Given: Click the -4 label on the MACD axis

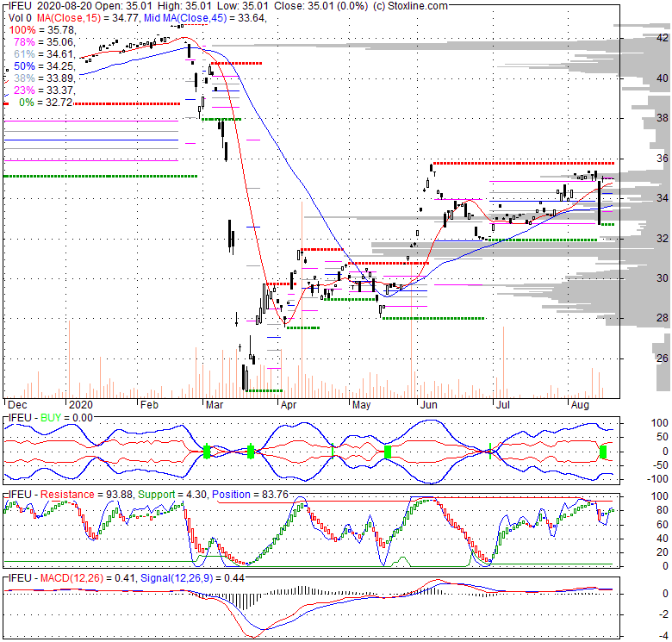Looking at the screenshot, I should pyautogui.click(x=663, y=635).
